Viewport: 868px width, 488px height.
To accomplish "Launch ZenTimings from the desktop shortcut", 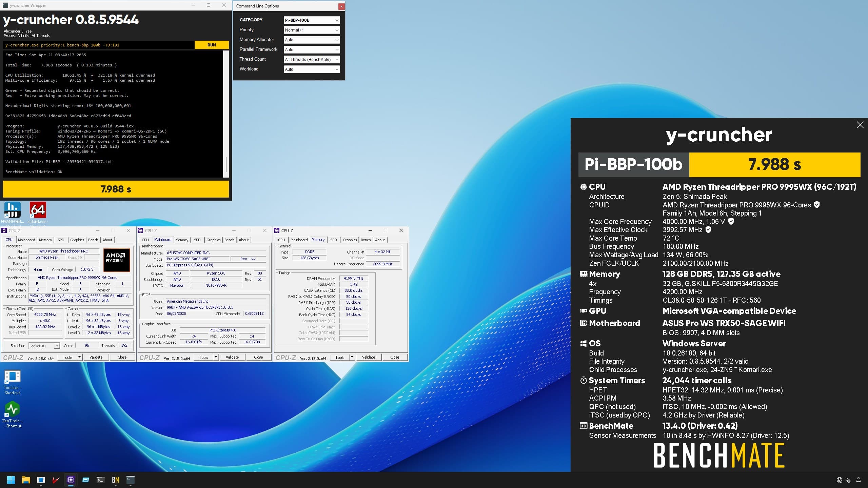I will tap(13, 408).
